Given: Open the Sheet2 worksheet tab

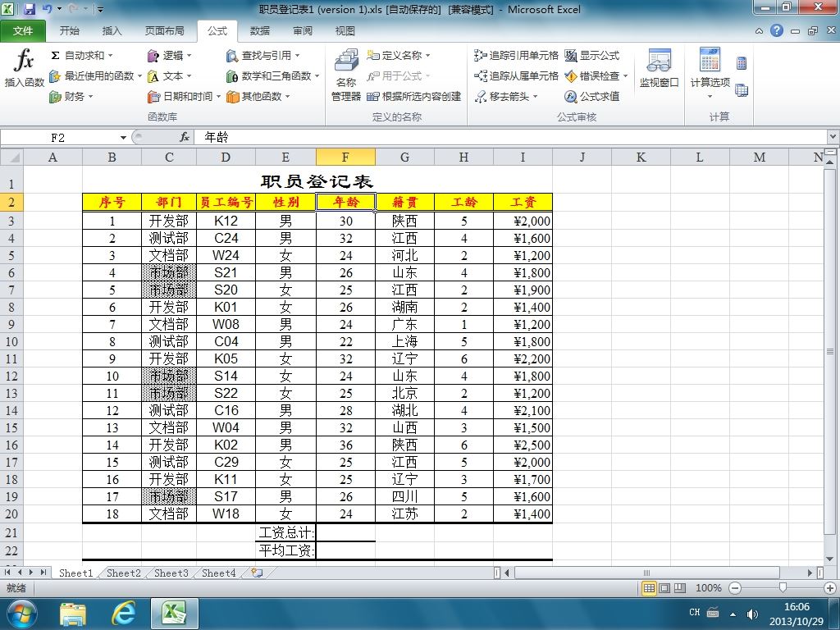Looking at the screenshot, I should click(x=123, y=573).
